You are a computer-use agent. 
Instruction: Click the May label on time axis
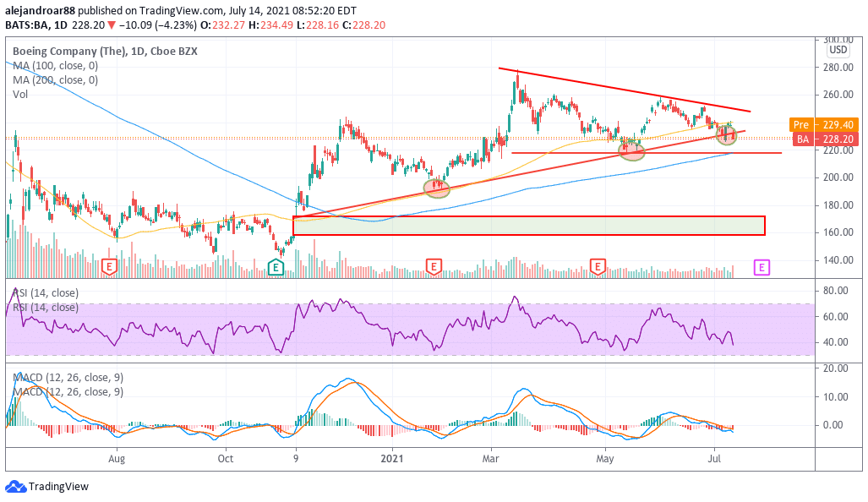click(605, 459)
